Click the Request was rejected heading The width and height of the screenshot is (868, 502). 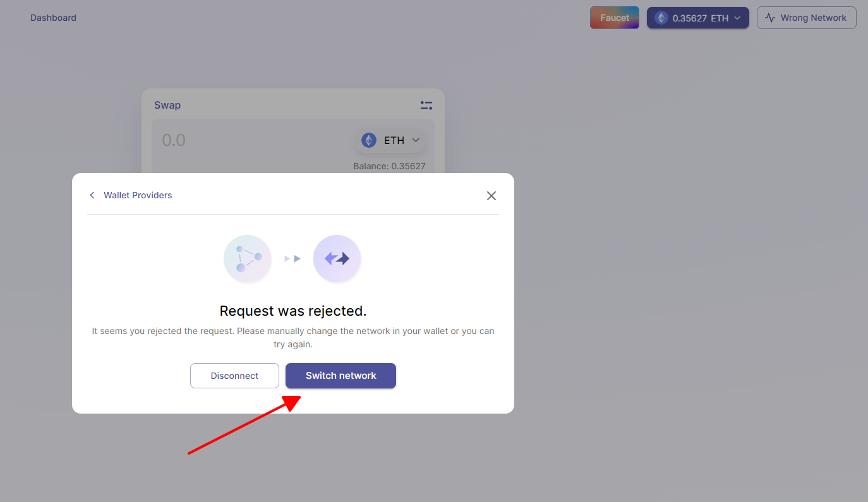click(293, 311)
